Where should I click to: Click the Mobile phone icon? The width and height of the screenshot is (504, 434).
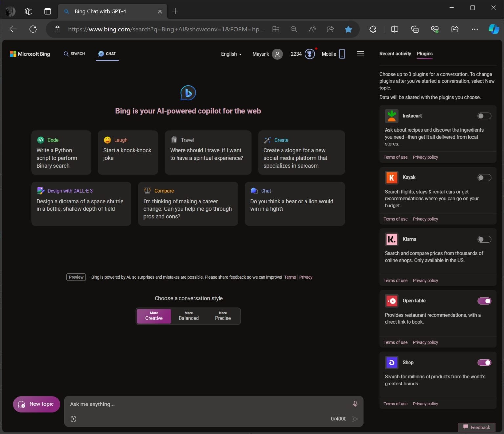point(342,54)
